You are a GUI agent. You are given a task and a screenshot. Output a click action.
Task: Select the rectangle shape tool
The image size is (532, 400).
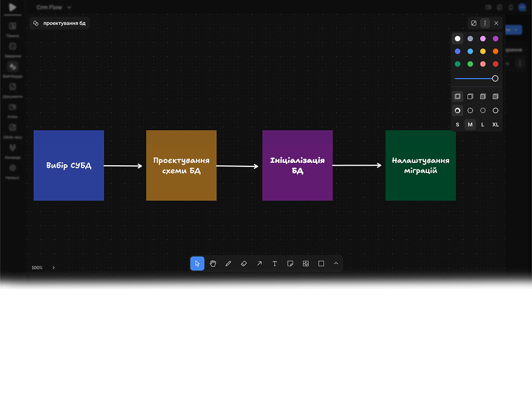pyautogui.click(x=321, y=264)
